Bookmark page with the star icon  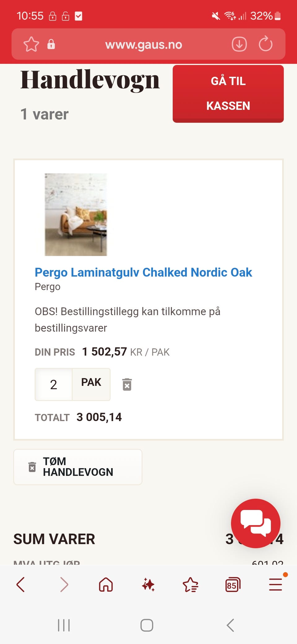31,44
